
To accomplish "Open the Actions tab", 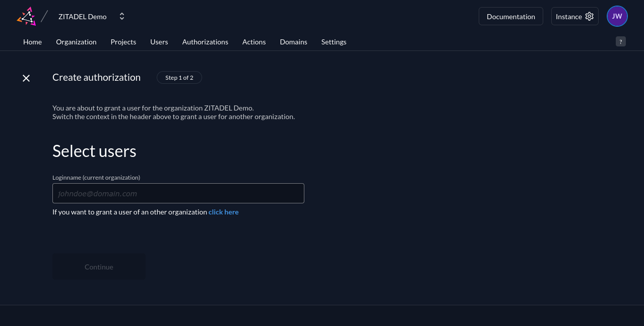I will (254, 42).
